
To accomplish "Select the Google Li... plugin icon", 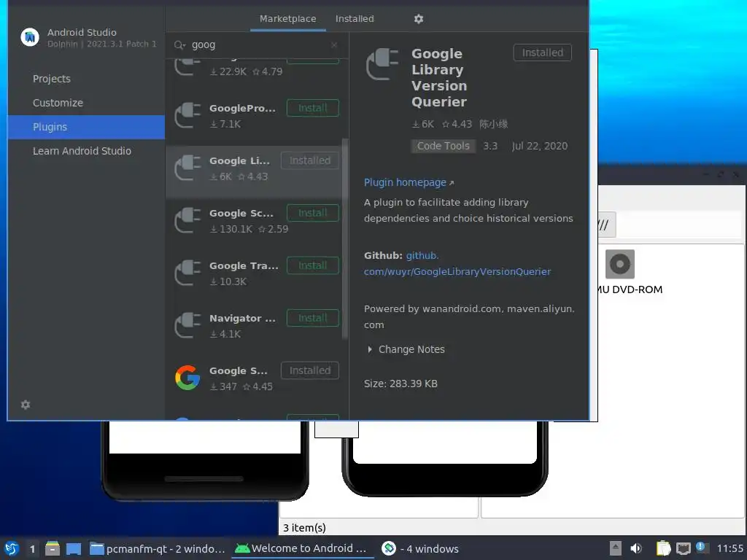I will 187,168.
